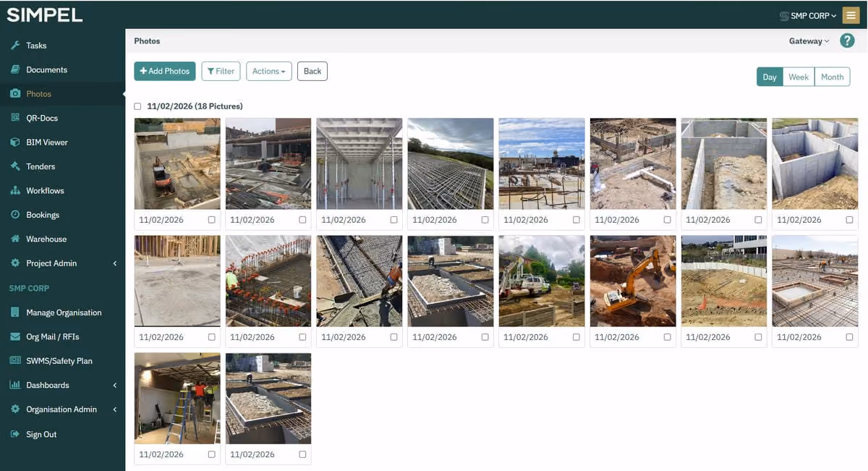The height and width of the screenshot is (471, 868).
Task: Click the Dashboards bar chart icon
Action: click(x=15, y=385)
